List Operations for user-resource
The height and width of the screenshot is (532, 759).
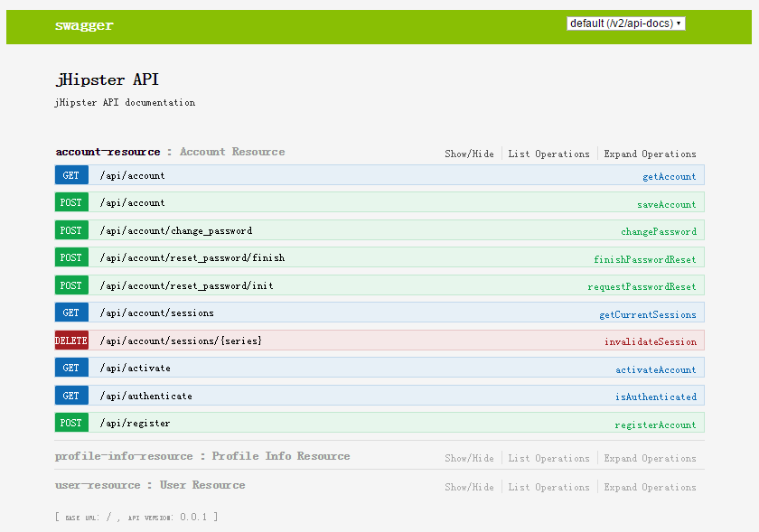(548, 487)
